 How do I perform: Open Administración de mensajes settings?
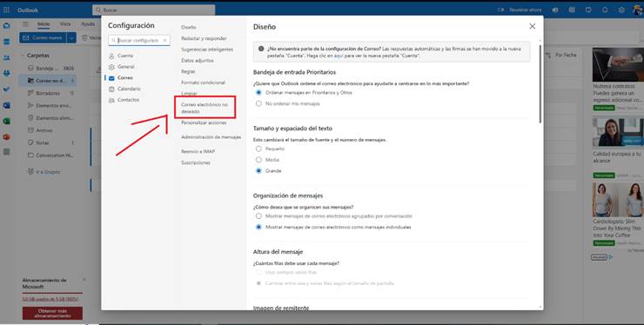(211, 137)
